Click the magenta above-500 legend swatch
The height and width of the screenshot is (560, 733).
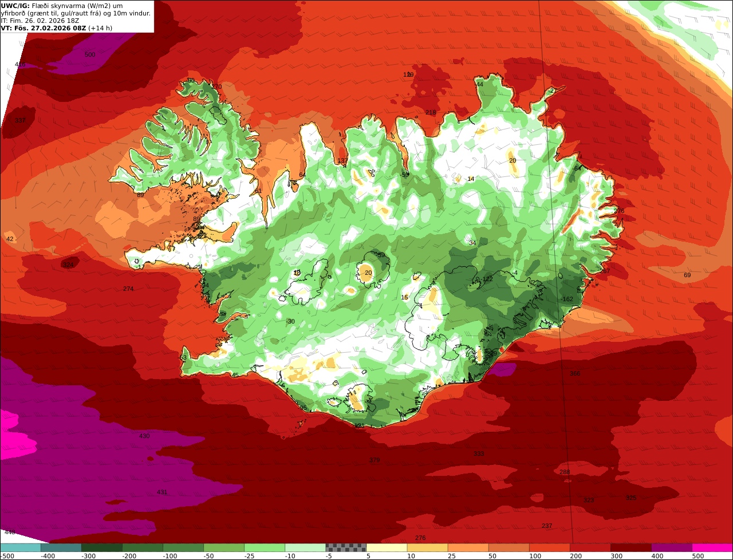pos(712,547)
